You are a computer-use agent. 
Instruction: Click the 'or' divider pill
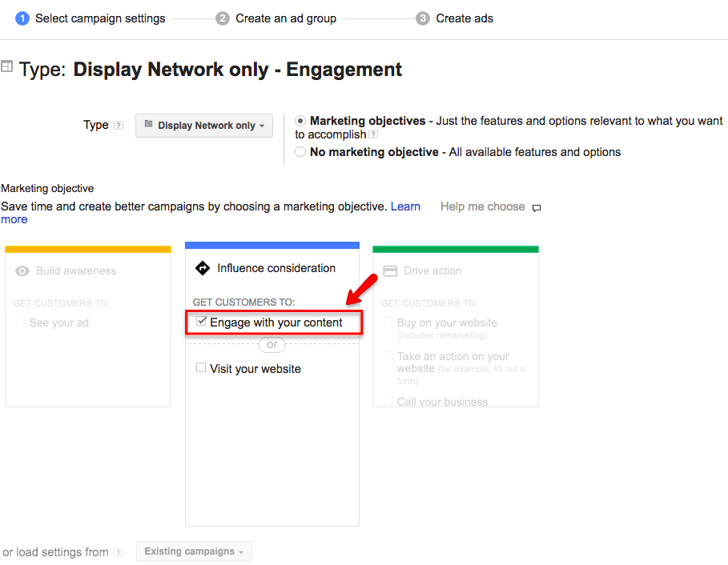[x=271, y=345]
